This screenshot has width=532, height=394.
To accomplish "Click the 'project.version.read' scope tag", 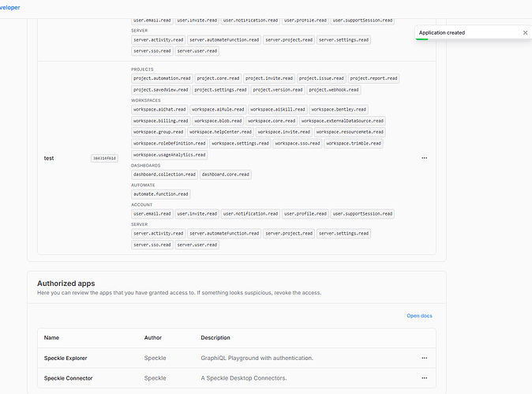I will click(x=278, y=90).
